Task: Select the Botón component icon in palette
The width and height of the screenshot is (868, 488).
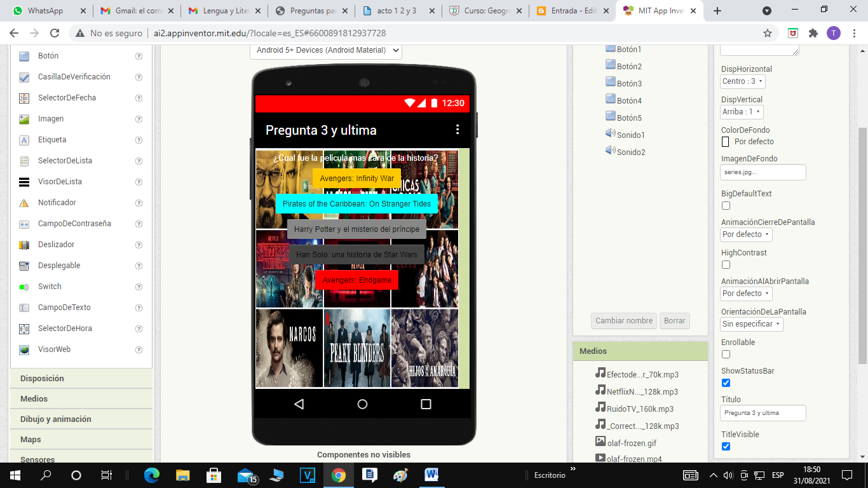Action: [x=24, y=56]
